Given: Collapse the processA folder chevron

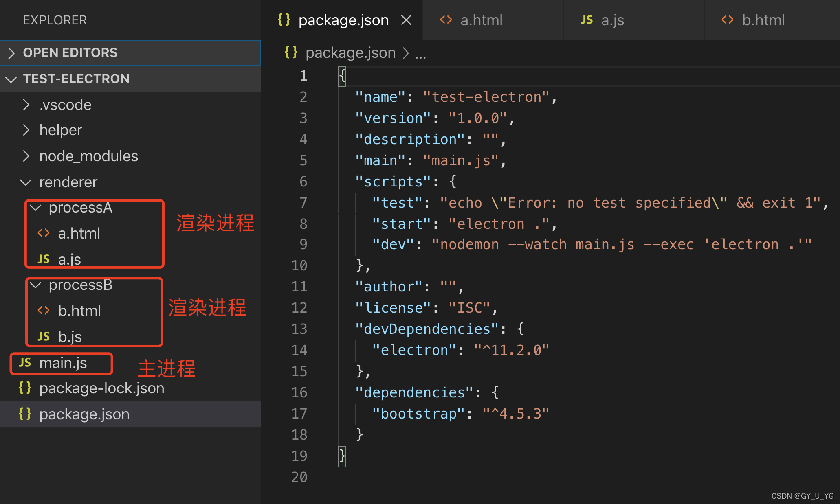Looking at the screenshot, I should click(36, 208).
